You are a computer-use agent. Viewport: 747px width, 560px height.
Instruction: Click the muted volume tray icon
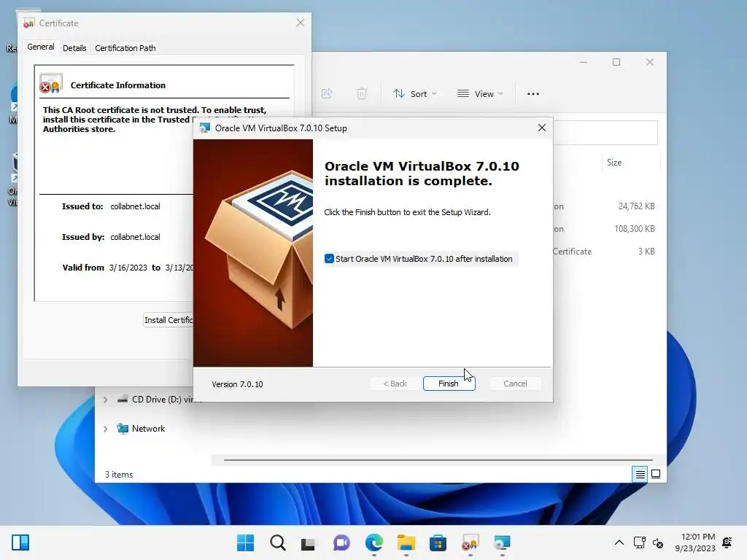pos(658,542)
